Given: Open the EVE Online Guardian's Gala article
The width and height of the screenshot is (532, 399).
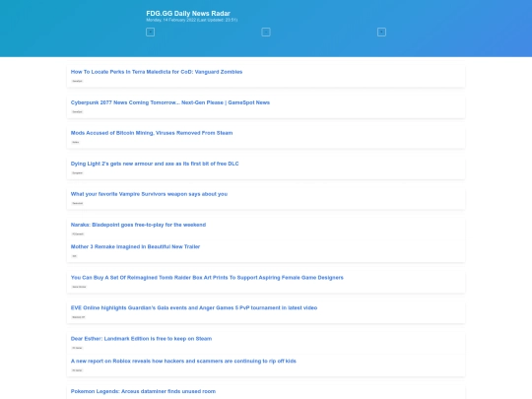Looking at the screenshot, I should tap(194, 307).
